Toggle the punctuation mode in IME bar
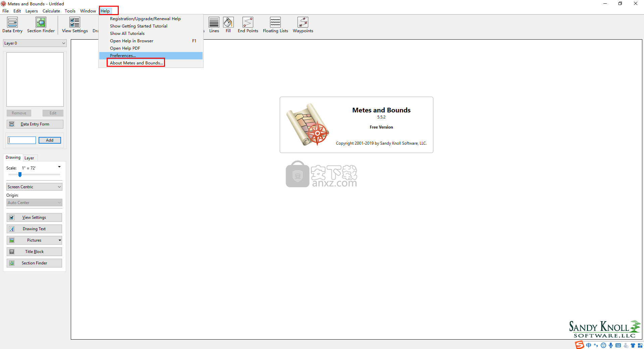 pos(596,345)
